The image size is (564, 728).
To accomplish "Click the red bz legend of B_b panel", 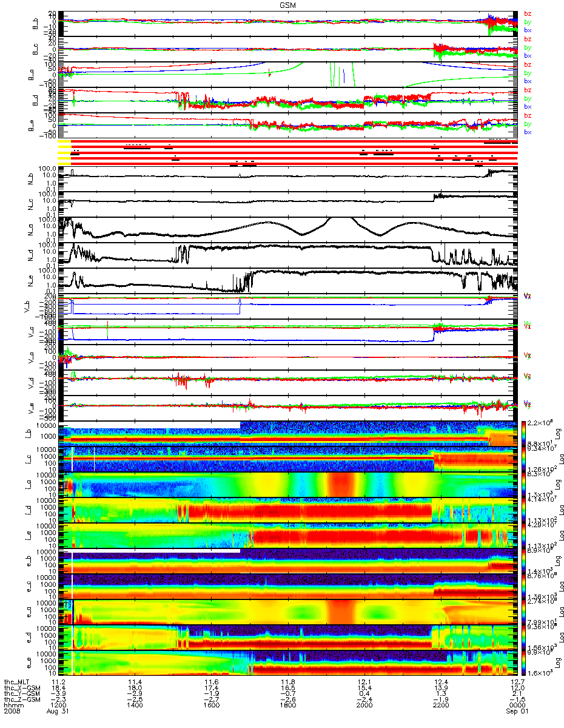I will click(528, 13).
